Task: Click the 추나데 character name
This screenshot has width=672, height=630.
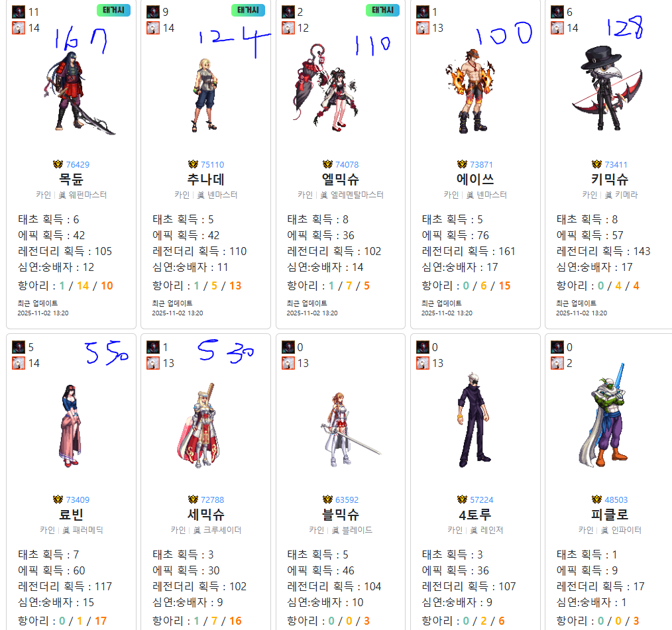Action: click(x=205, y=179)
